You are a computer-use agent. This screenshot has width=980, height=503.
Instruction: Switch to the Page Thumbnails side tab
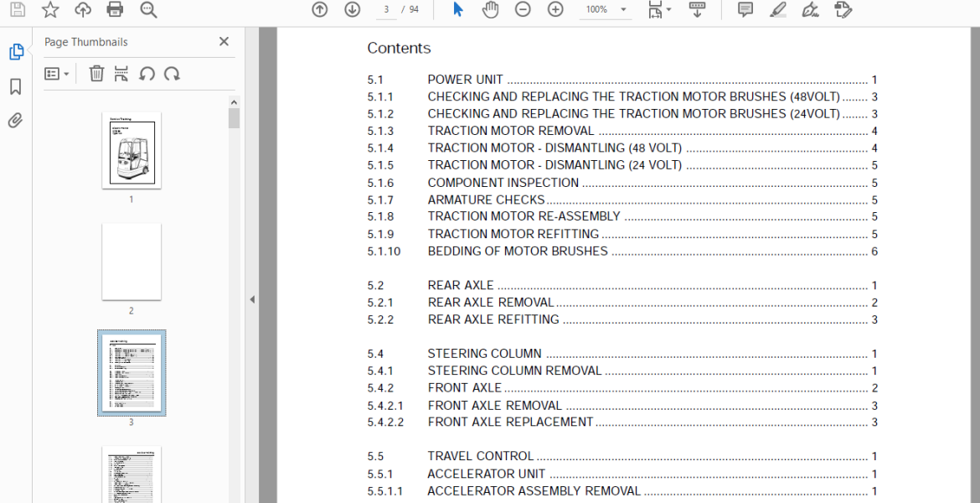tap(15, 52)
